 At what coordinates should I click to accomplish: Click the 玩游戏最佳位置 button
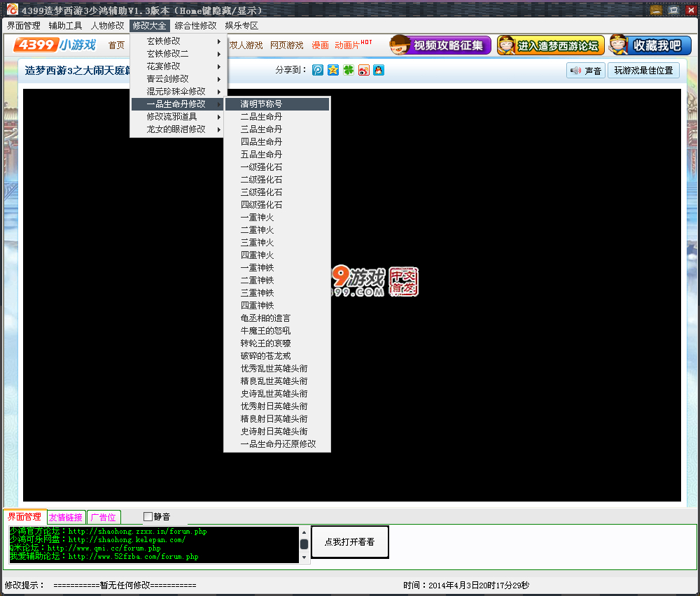pos(643,71)
